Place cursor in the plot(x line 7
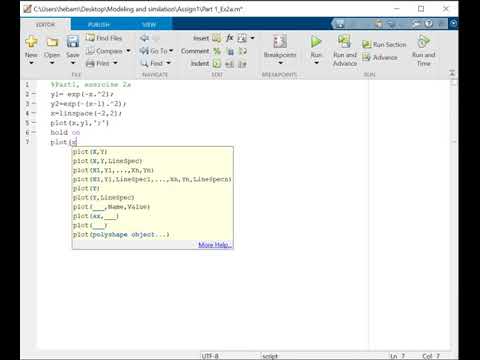This screenshot has height=360, width=480. coord(64,142)
